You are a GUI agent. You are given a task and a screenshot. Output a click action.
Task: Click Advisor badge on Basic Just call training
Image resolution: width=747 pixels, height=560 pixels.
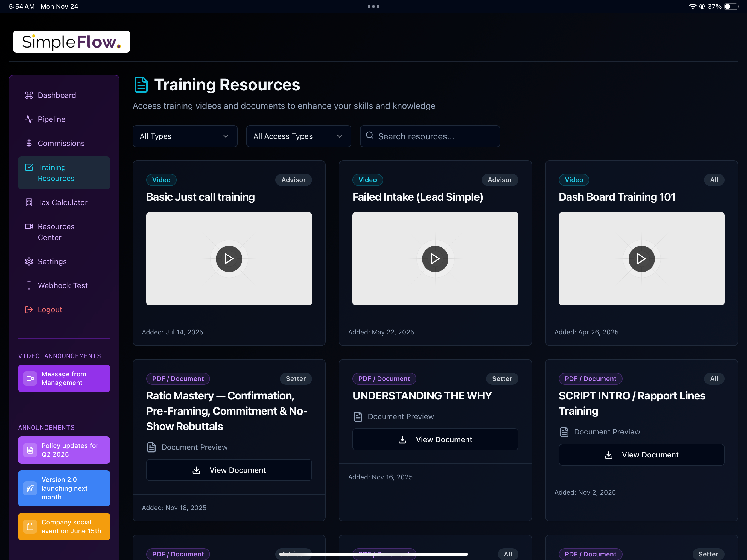click(293, 180)
